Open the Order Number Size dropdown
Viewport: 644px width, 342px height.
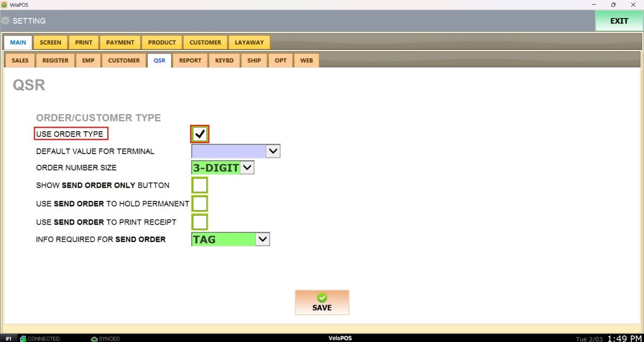247,168
